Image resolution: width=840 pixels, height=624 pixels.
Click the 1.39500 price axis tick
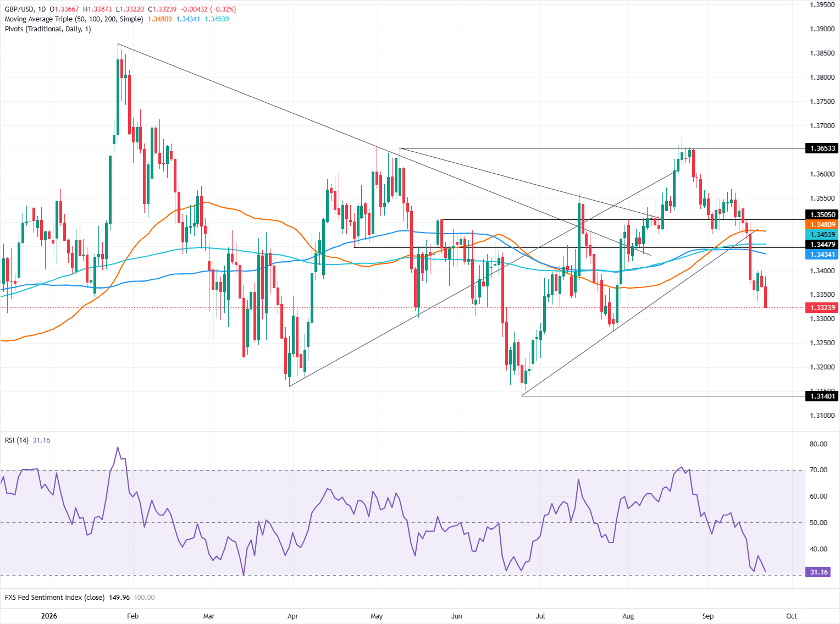[822, 5]
